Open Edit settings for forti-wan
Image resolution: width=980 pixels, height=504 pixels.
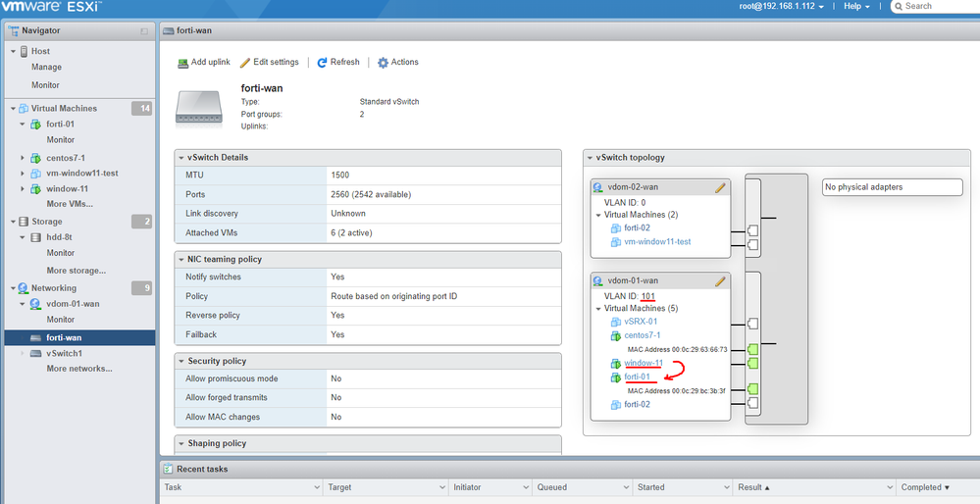[x=270, y=63]
